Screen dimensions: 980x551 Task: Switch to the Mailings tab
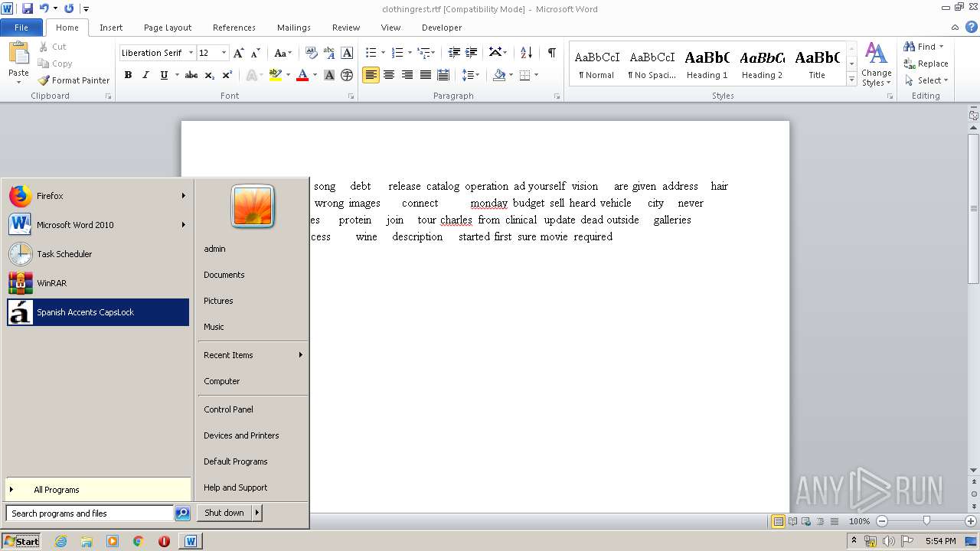click(x=294, y=28)
